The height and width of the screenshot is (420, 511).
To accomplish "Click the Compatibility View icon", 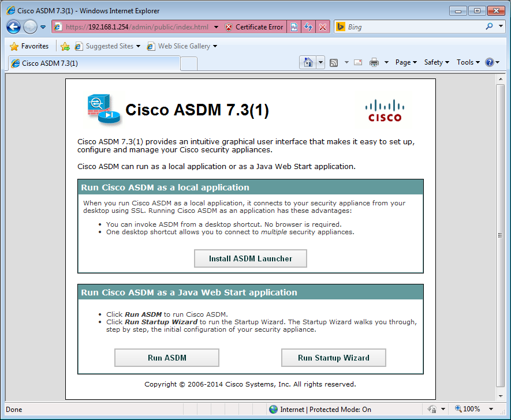I will [x=294, y=27].
